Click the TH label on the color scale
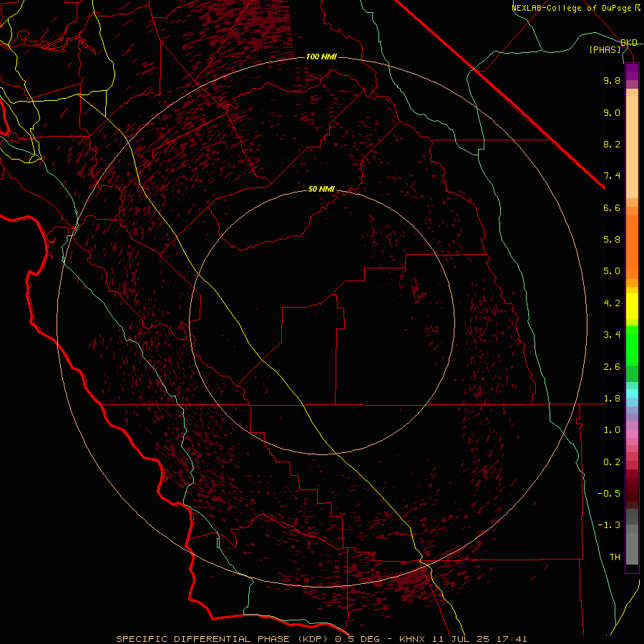This screenshot has width=644, height=644. point(615,557)
